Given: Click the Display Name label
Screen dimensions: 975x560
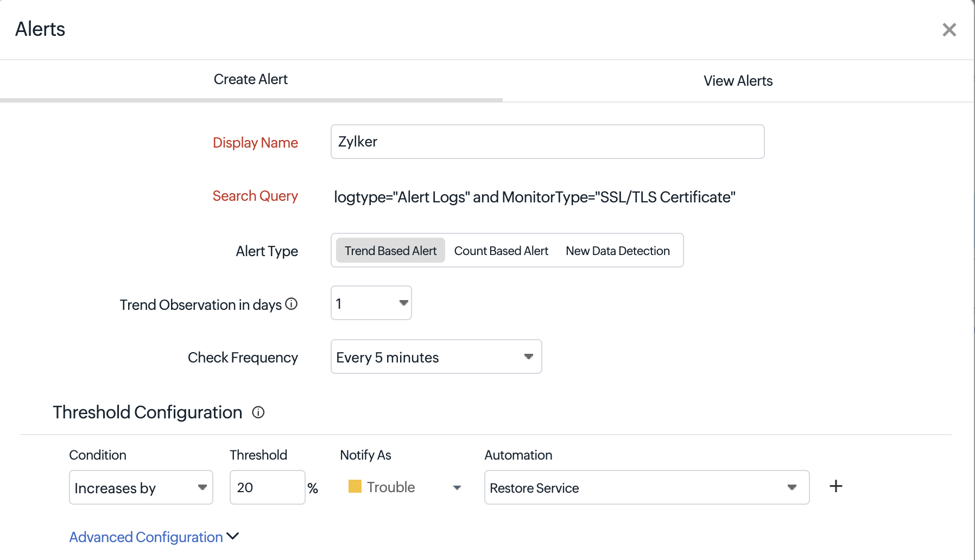Looking at the screenshot, I should [x=255, y=143].
